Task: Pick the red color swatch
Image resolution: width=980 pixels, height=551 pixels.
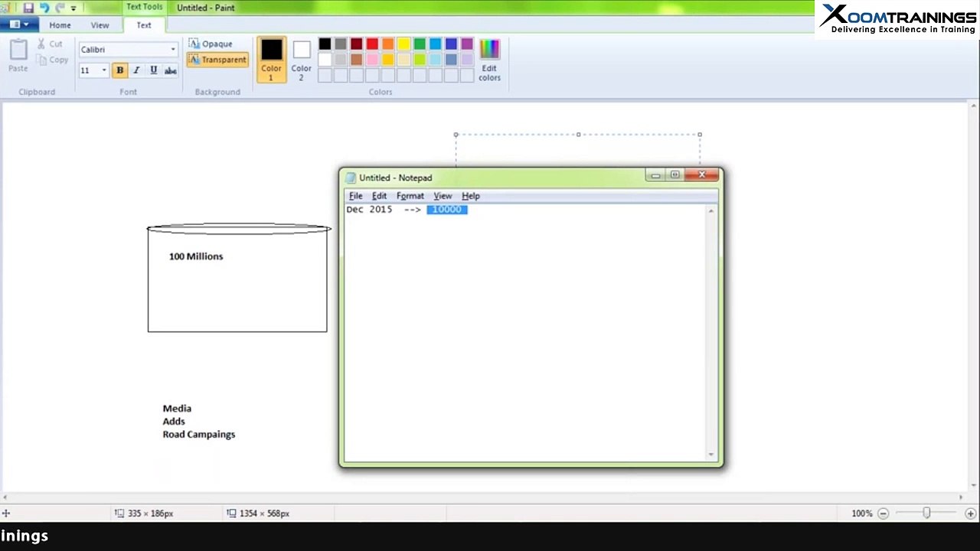Action: 372,44
